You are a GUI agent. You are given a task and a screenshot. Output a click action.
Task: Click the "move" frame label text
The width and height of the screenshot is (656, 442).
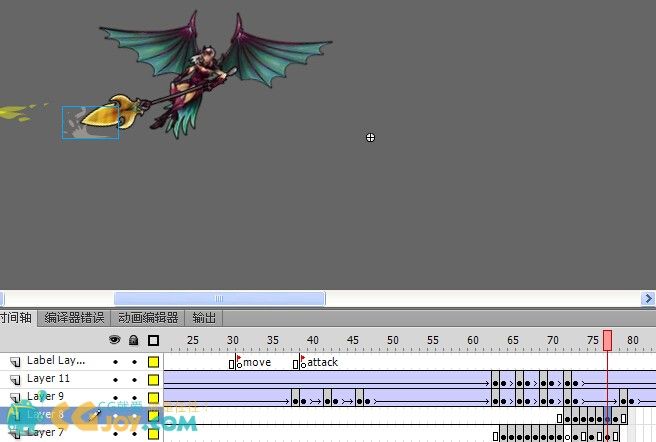tap(257, 362)
